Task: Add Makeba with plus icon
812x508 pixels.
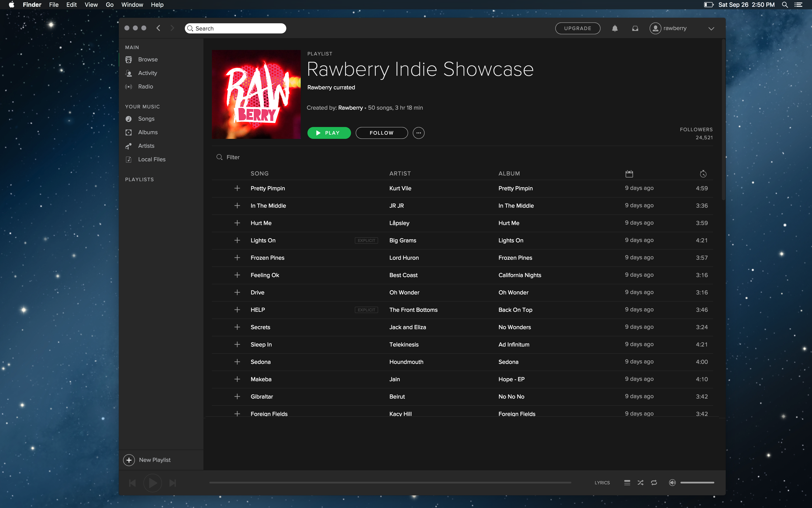Action: [237, 379]
